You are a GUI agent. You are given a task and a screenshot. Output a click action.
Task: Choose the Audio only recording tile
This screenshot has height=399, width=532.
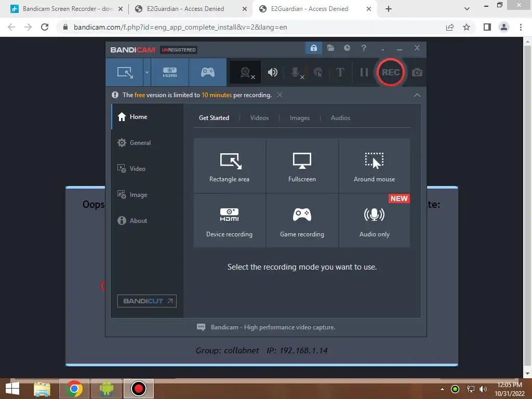tap(374, 220)
